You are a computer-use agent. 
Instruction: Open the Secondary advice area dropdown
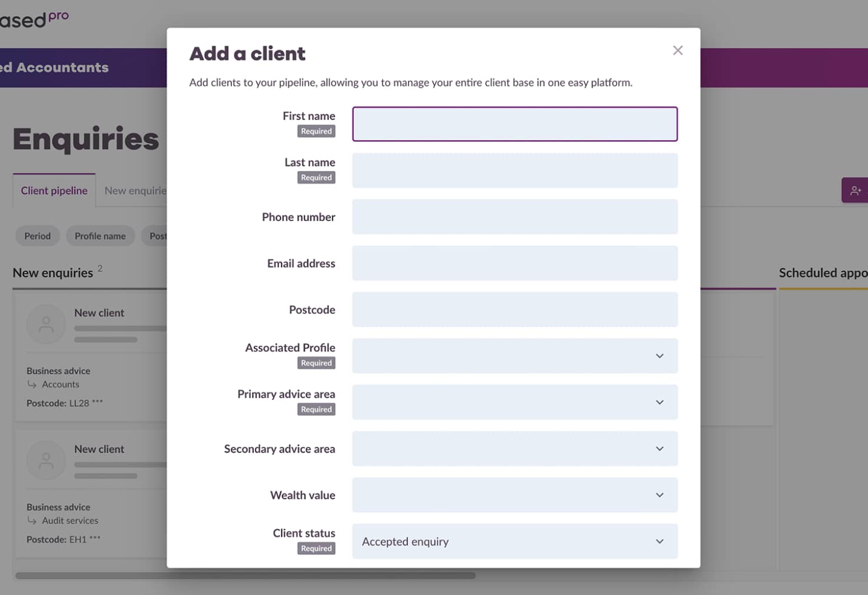coord(515,449)
